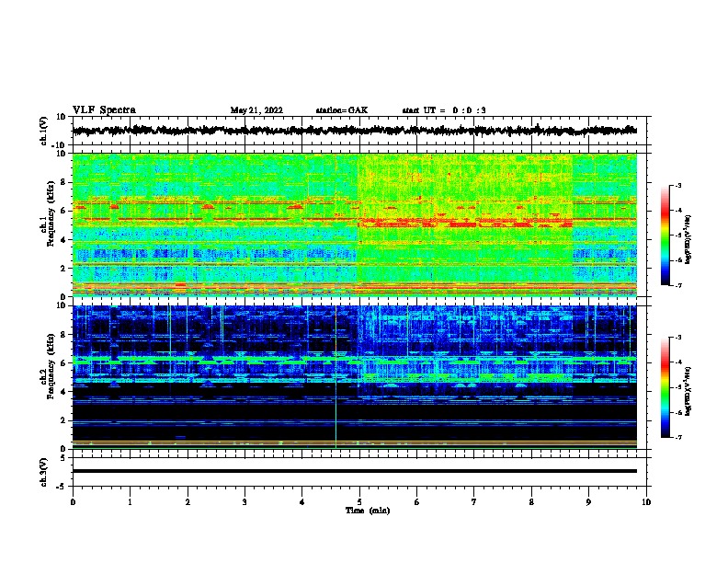Click the "start UT = 0 : 0 : 3" text

pos(444,110)
